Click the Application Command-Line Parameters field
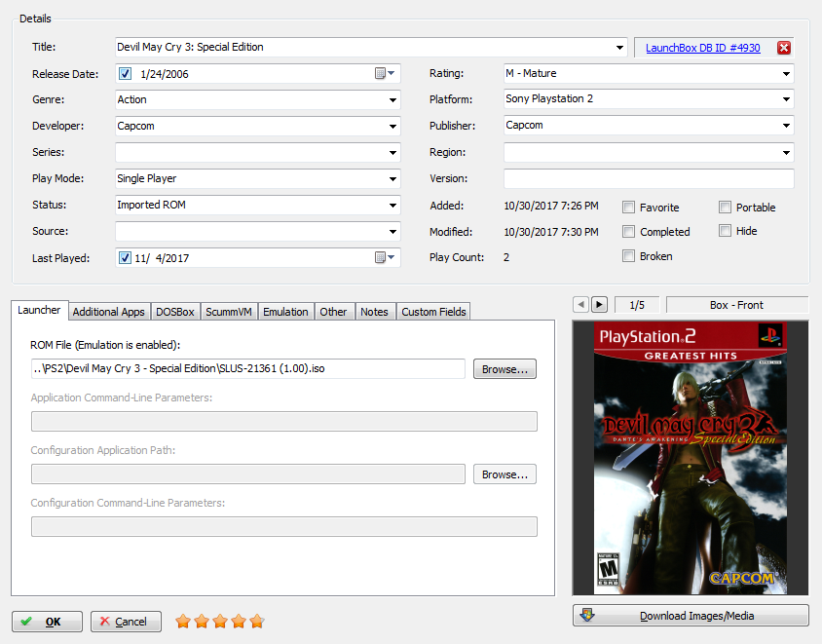Viewport: 822px width, 644px height. (x=284, y=421)
